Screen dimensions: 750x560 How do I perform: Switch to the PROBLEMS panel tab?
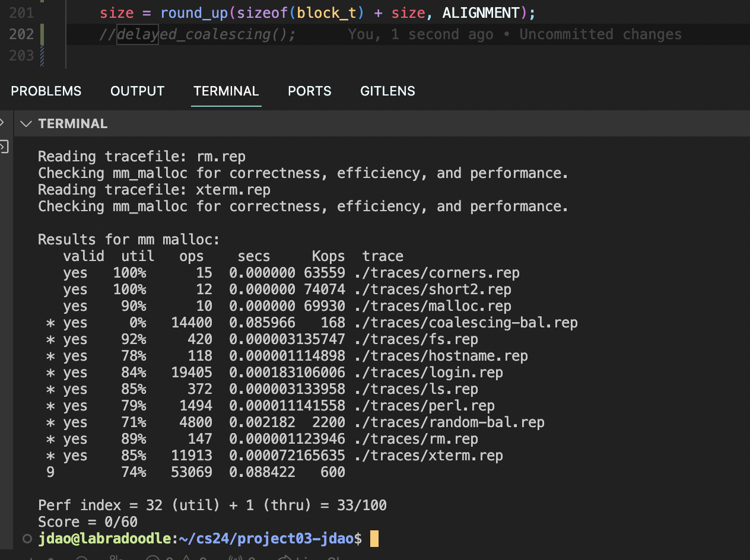click(x=46, y=91)
